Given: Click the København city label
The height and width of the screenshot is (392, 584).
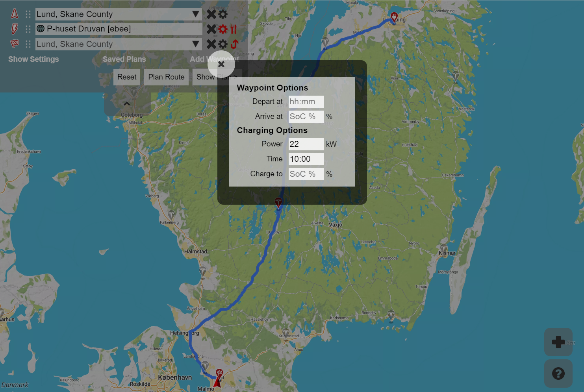Looking at the screenshot, I should click(x=175, y=377).
